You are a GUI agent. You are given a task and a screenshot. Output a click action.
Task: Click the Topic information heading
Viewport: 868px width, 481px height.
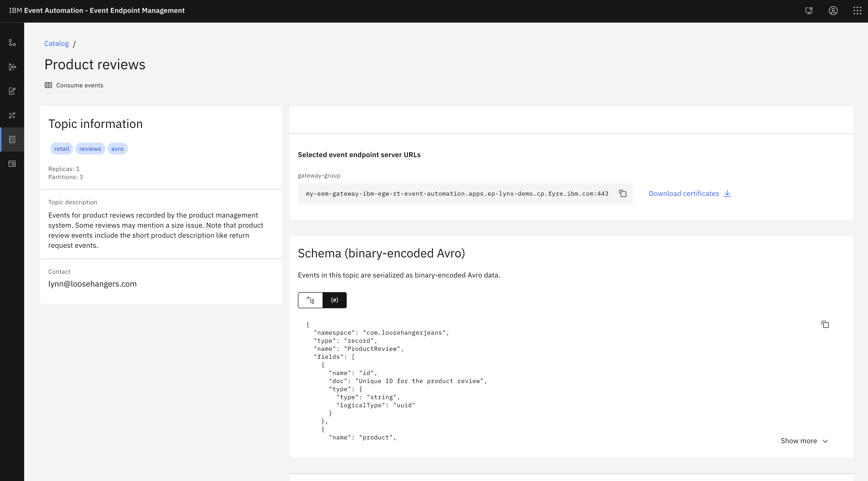tap(95, 124)
